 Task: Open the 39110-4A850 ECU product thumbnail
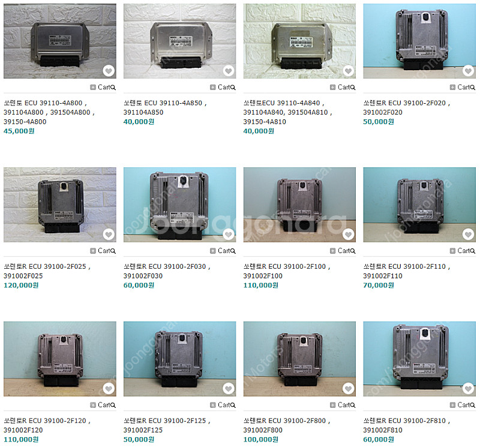179,41
